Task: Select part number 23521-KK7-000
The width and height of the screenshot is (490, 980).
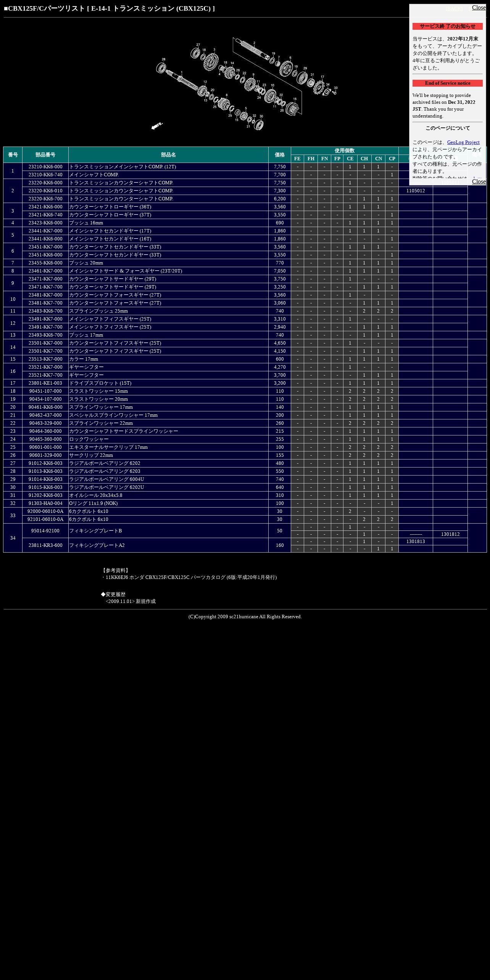Action: click(x=45, y=367)
